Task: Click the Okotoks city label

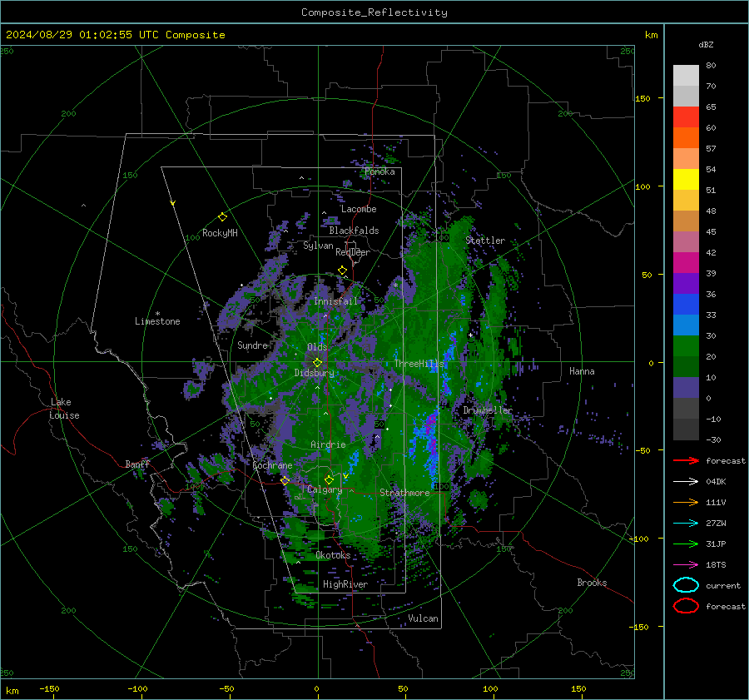Action: [x=333, y=555]
